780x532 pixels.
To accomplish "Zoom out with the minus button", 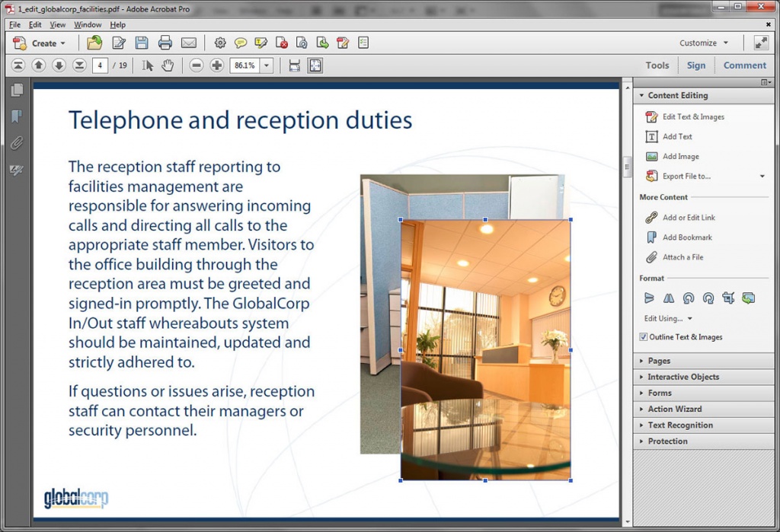I will (x=197, y=65).
